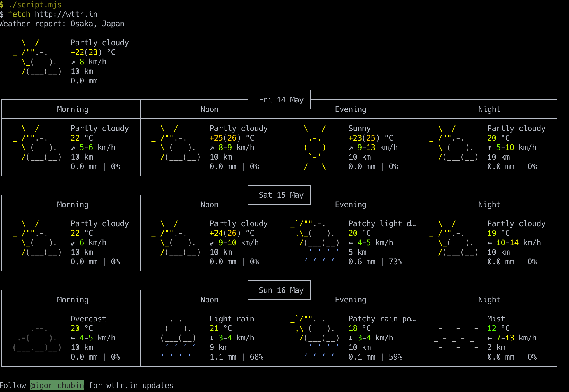Click the patchy rain icon for Sunday evening
The width and height of the screenshot is (569, 392).
(x=315, y=338)
